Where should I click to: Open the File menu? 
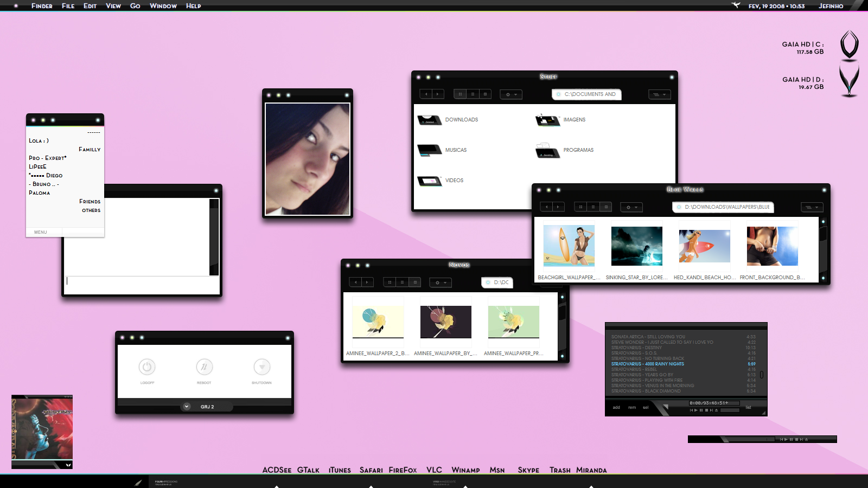(68, 6)
